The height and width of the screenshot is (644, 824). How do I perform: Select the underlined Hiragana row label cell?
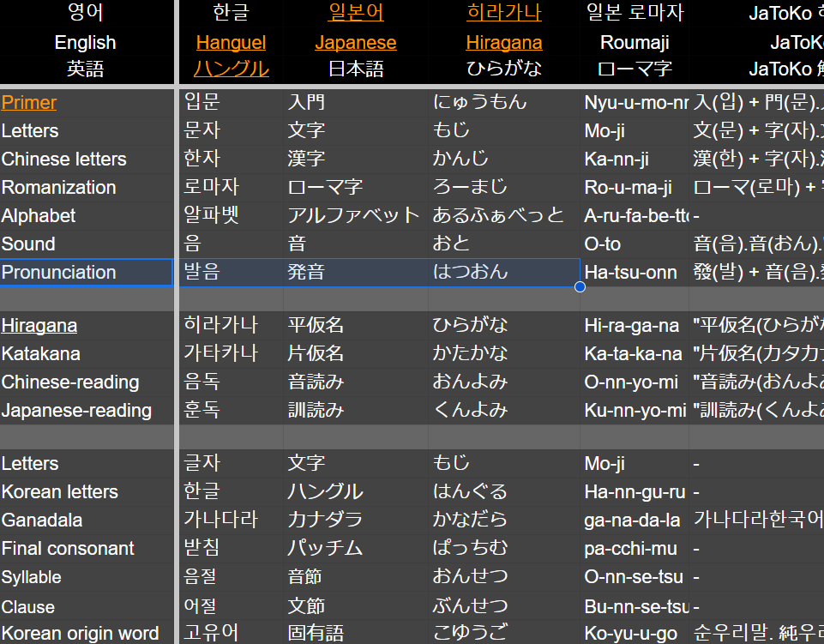point(39,326)
